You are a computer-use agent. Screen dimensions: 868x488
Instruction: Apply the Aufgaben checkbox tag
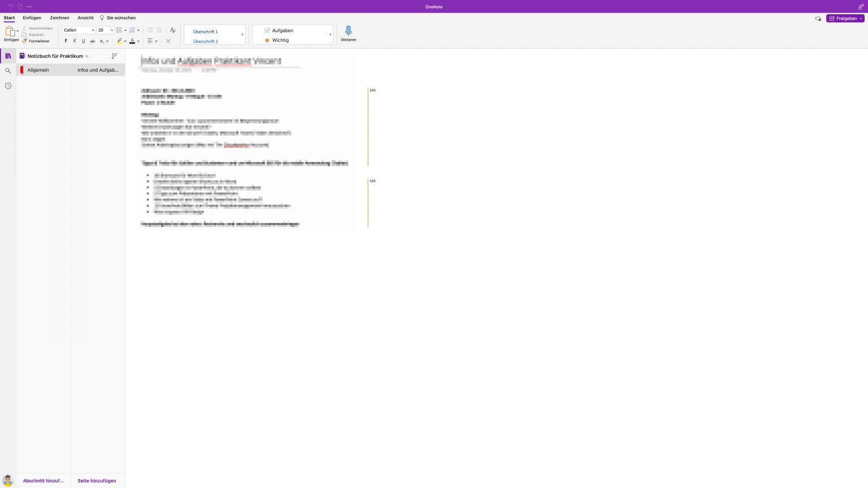pyautogui.click(x=283, y=30)
